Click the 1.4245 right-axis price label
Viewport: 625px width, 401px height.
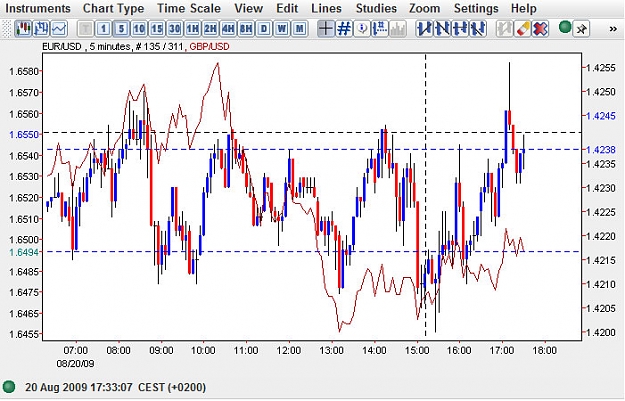point(601,116)
